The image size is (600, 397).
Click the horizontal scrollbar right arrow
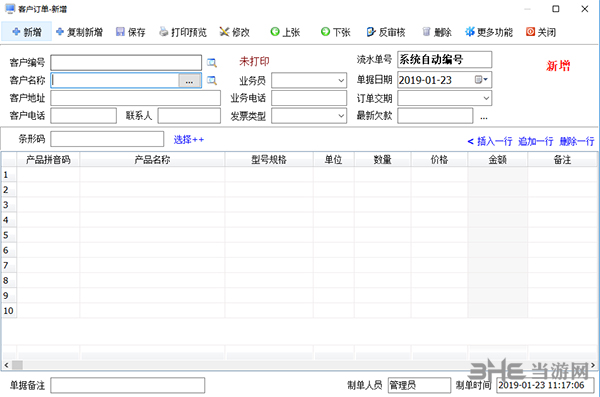tap(593, 365)
